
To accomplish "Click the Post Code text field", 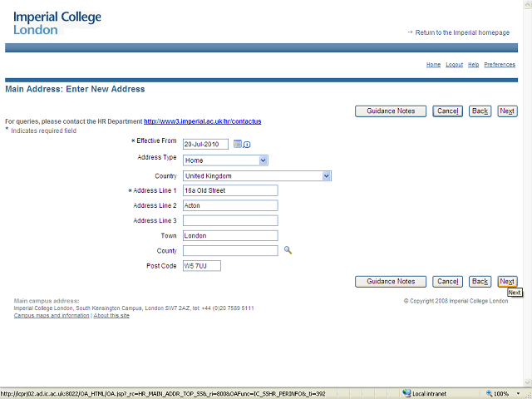I will pos(202,266).
